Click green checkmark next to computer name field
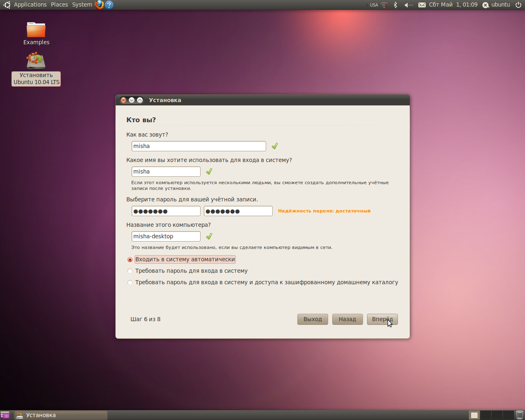Image resolution: width=525 pixels, height=420 pixels. (x=209, y=236)
